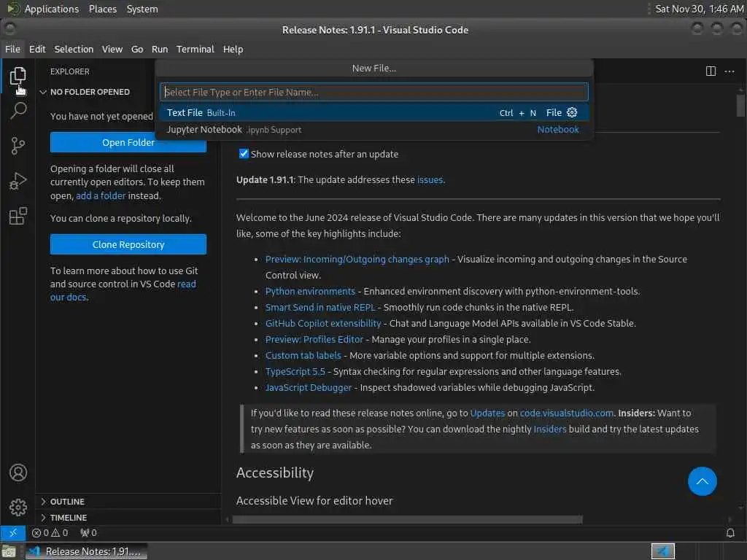Viewport: 747px width, 560px height.
Task: Open GitHub Copilot extensibility link
Action: click(x=323, y=323)
